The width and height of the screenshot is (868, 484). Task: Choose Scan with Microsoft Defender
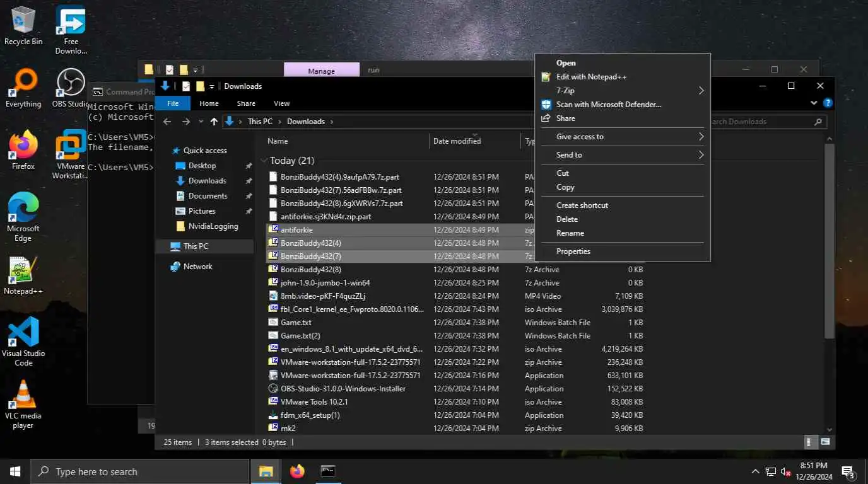coord(623,105)
